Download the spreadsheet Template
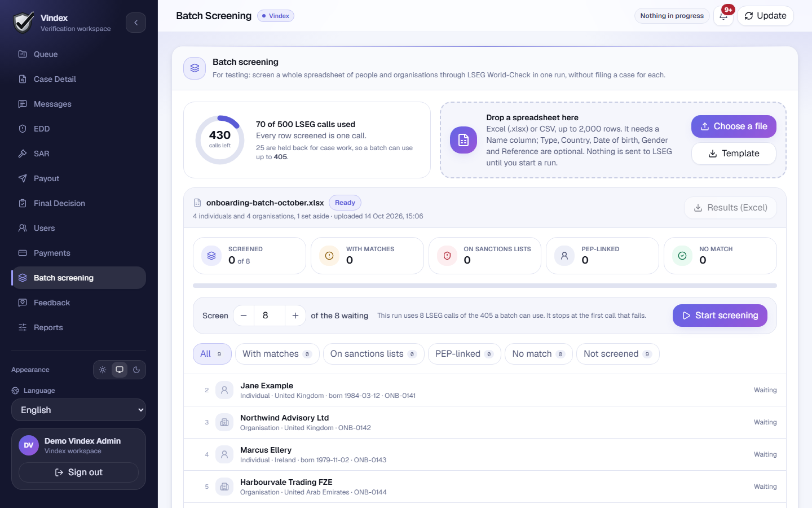Screen dimensions: 812x508 click(x=734, y=154)
